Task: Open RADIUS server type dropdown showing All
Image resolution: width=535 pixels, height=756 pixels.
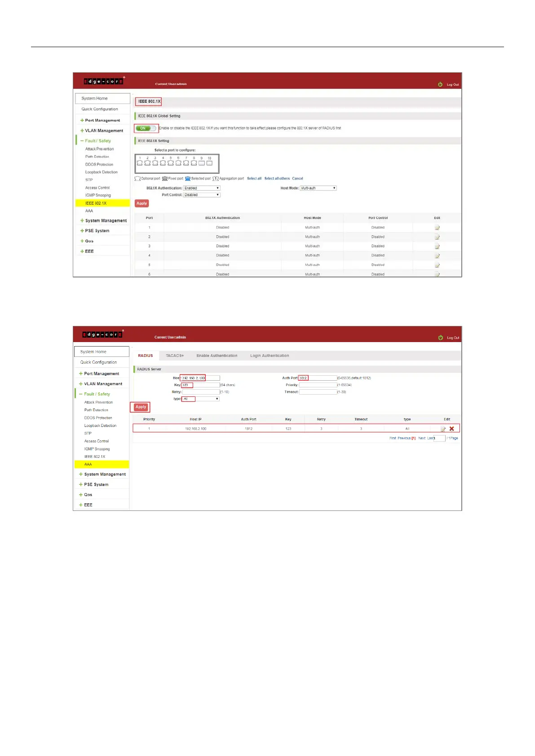Action: coord(200,399)
